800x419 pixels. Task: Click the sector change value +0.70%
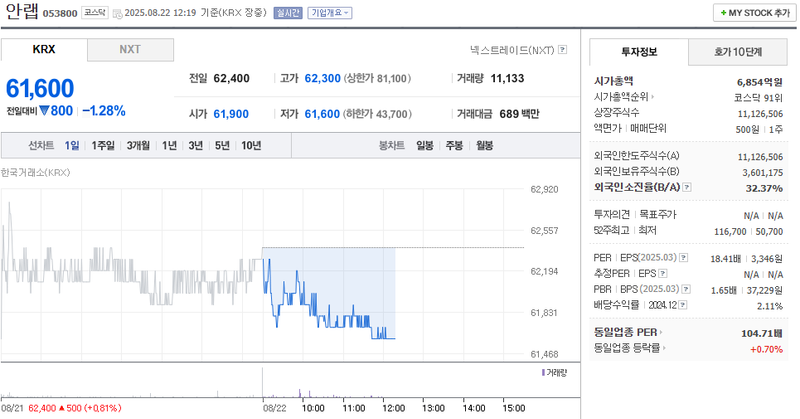[x=766, y=349]
